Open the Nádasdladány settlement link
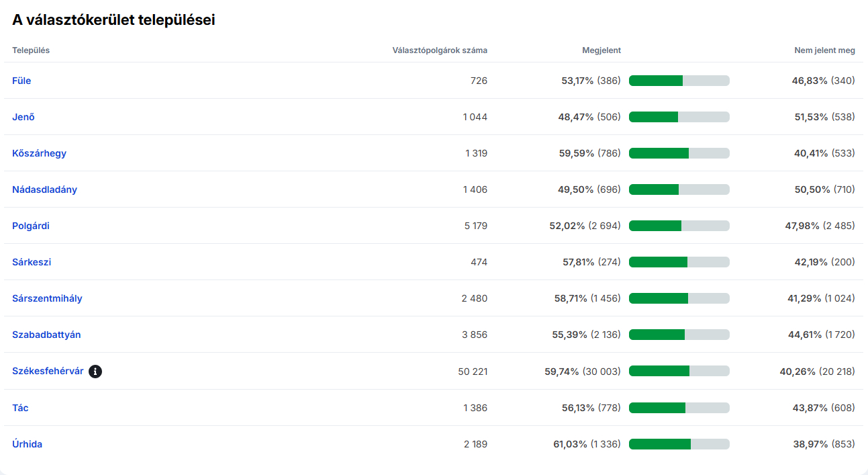The height and width of the screenshot is (475, 868). [x=44, y=189]
